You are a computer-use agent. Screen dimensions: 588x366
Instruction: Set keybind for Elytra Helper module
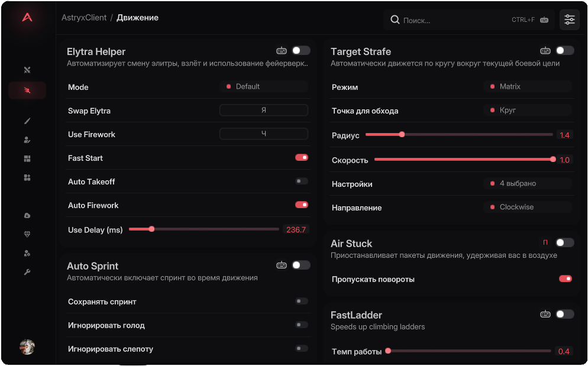tap(282, 51)
